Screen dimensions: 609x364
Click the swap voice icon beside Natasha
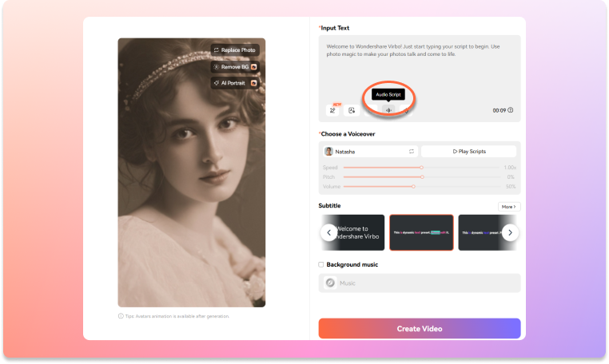(x=412, y=152)
